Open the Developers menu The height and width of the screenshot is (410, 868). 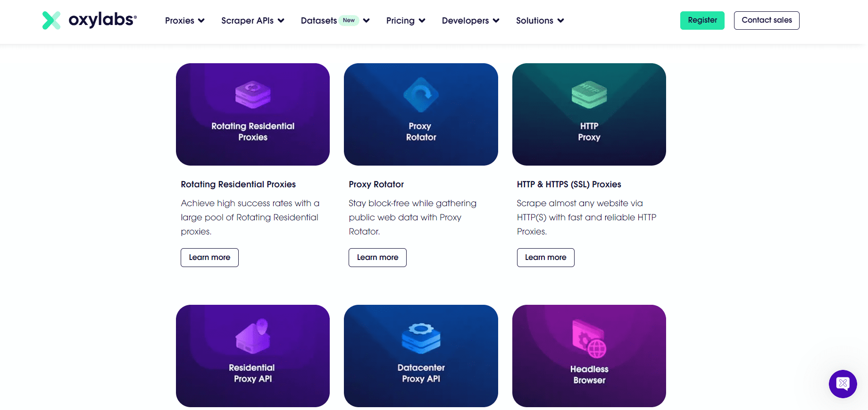click(x=470, y=21)
